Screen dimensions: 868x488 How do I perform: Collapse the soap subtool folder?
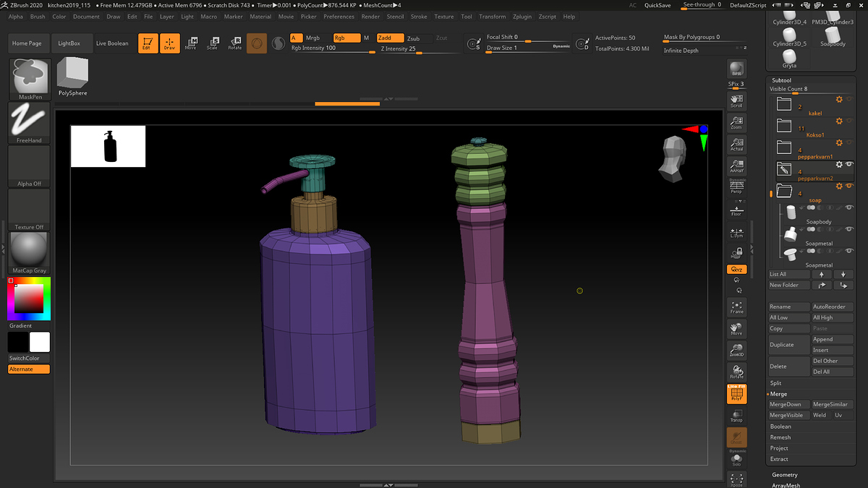(x=784, y=191)
